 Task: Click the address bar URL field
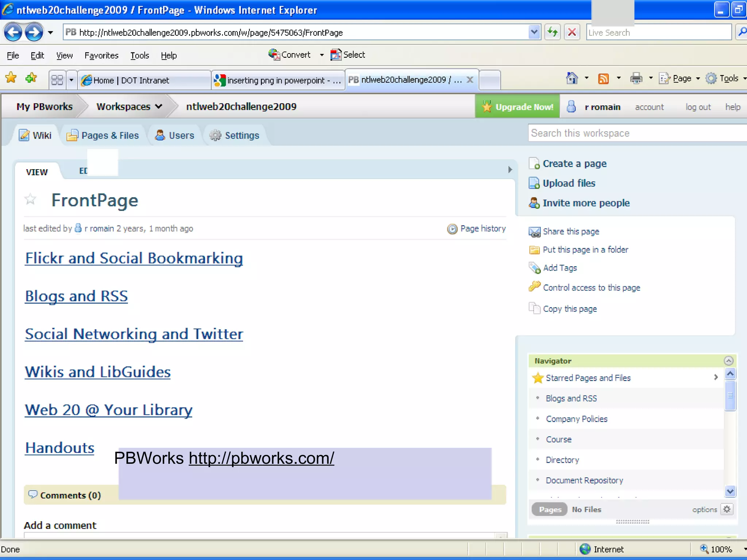pos(295,32)
